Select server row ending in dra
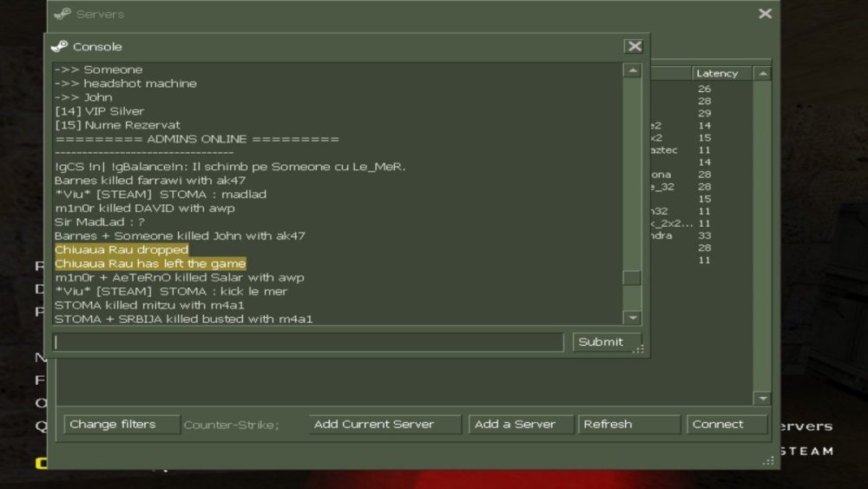Screen dimensions: 868x489 coord(701,235)
